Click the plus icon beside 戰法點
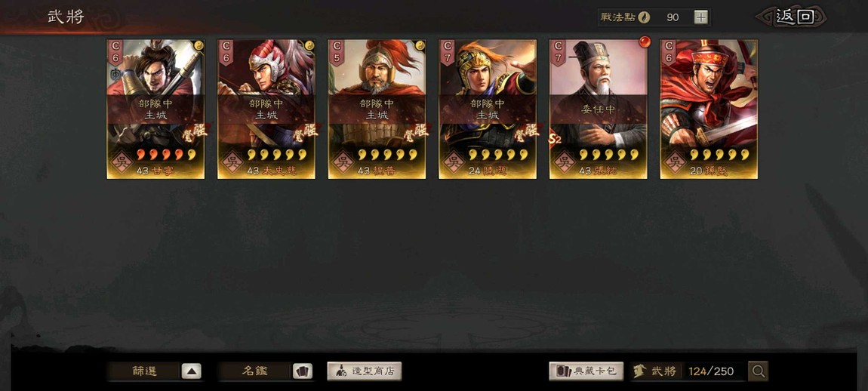Image resolution: width=868 pixels, height=391 pixels. click(701, 17)
